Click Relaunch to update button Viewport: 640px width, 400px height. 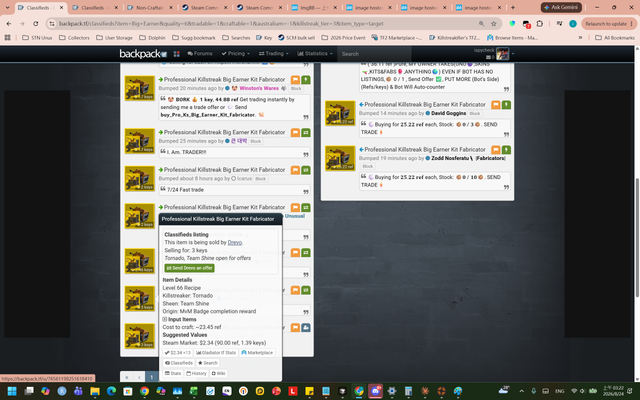click(x=609, y=24)
